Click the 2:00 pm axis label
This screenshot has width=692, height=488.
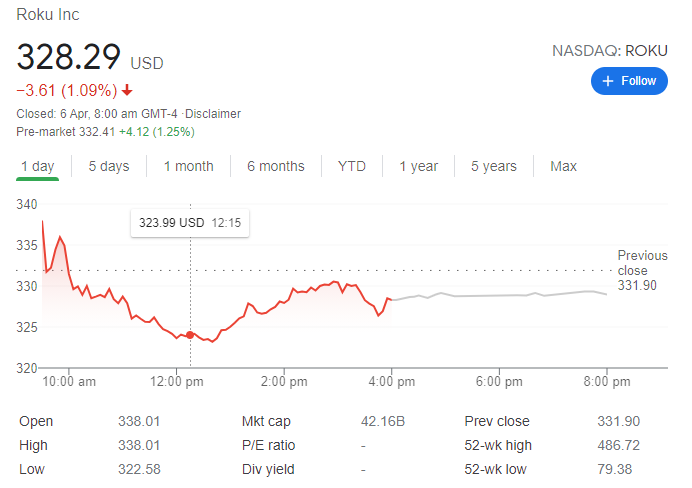point(284,382)
